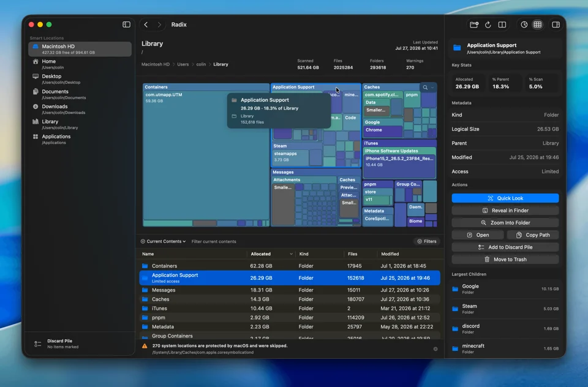Click Macintosh HD breadcrumb
Viewport: 588px width, 387px height.
click(155, 64)
